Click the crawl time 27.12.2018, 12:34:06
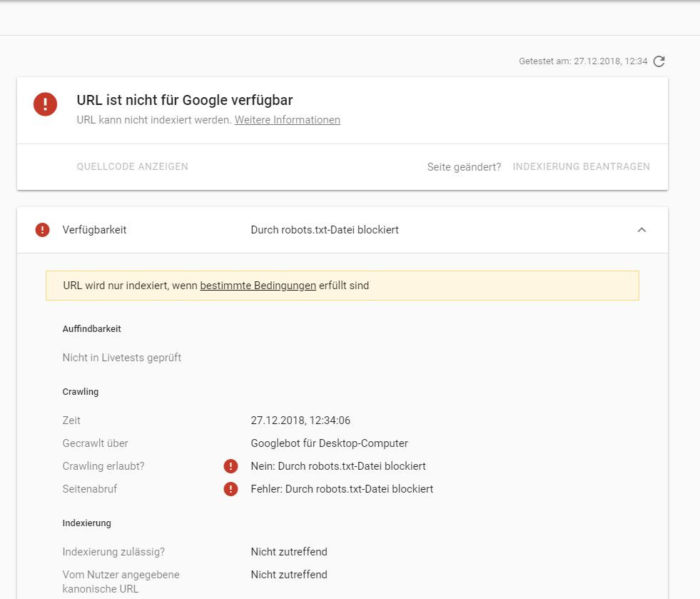 [x=300, y=421]
